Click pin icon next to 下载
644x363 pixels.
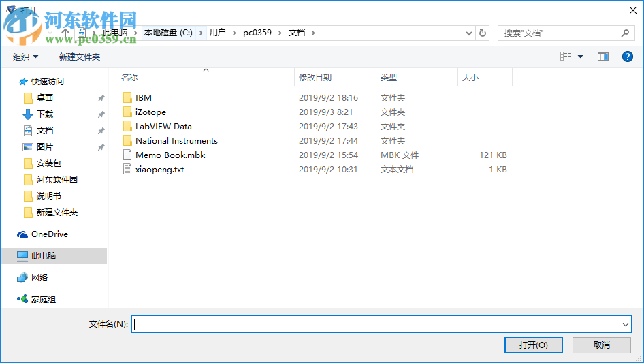click(x=101, y=114)
